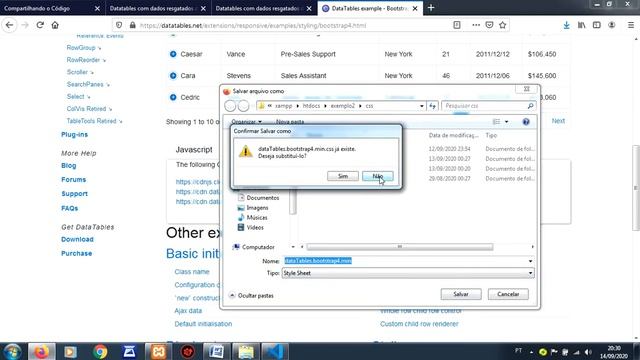Open Windows Start button
Image resolution: width=640 pixels, height=360 pixels.
(x=12, y=351)
